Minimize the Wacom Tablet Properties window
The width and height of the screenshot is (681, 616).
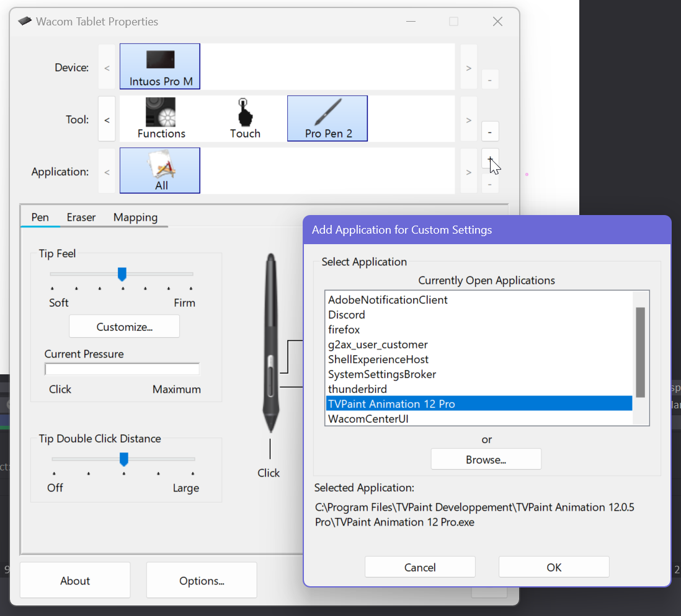click(x=411, y=21)
